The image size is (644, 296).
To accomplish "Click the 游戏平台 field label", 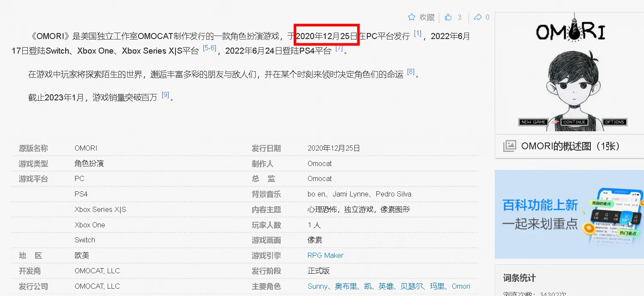I will pos(33,179).
